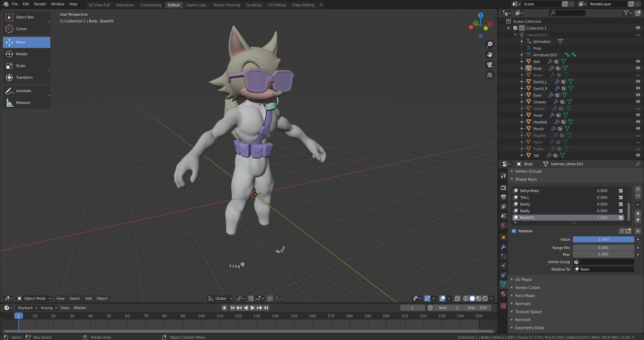Open the Render menu

click(x=40, y=4)
